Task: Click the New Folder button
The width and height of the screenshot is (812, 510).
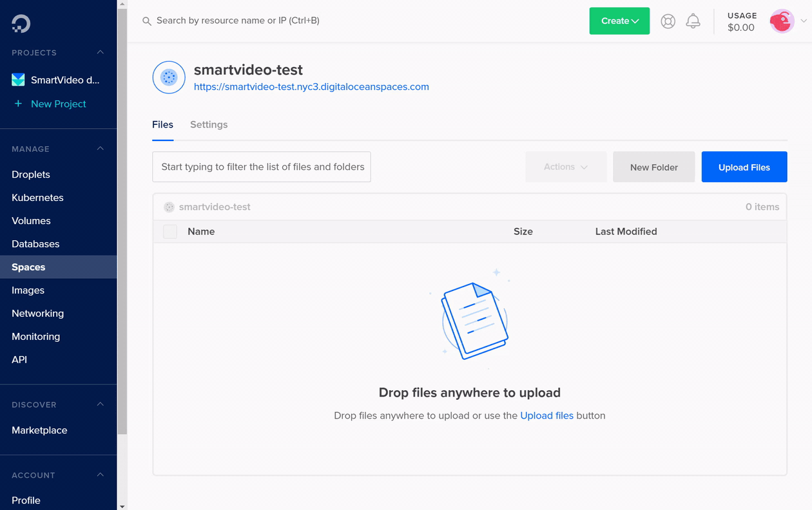Action: coord(654,167)
